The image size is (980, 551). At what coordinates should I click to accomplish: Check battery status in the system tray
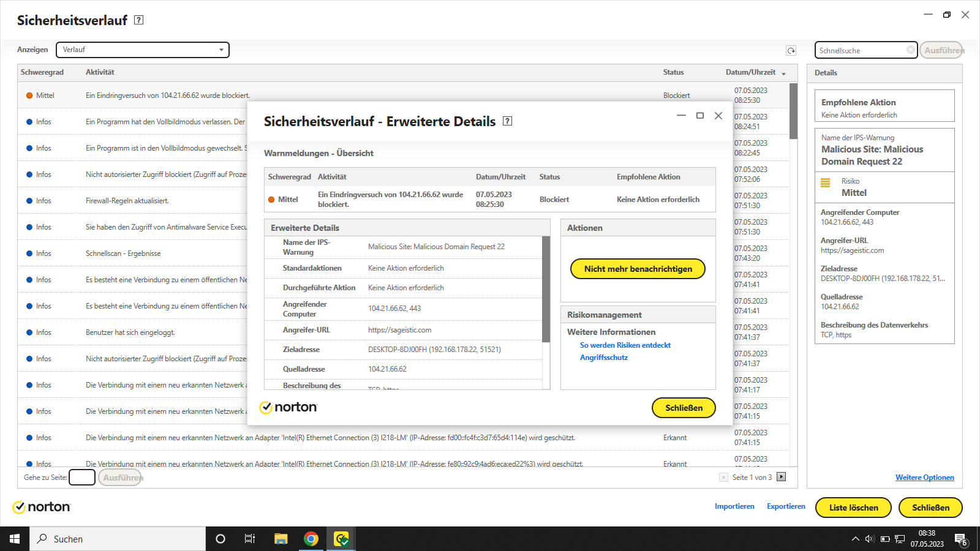click(x=885, y=539)
